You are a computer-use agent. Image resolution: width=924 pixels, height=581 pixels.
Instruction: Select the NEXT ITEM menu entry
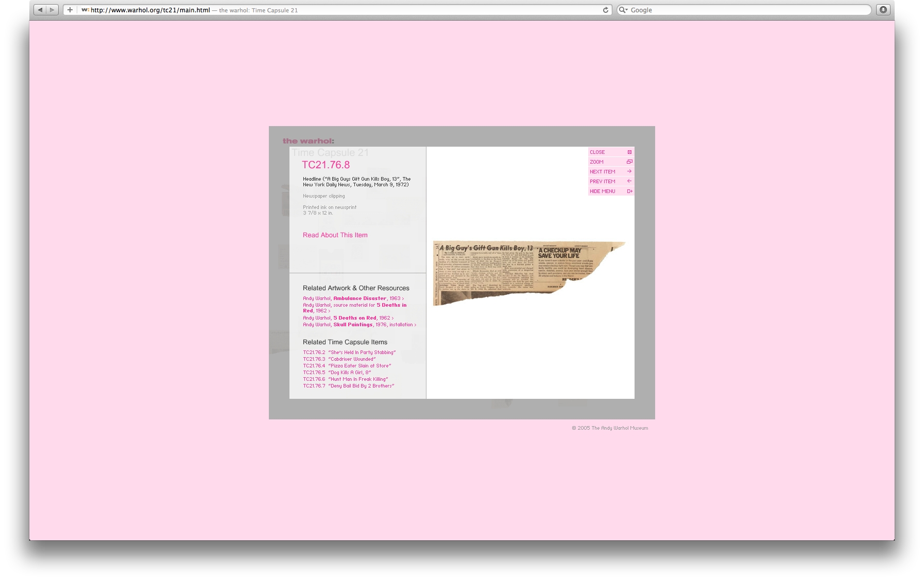[x=602, y=171]
